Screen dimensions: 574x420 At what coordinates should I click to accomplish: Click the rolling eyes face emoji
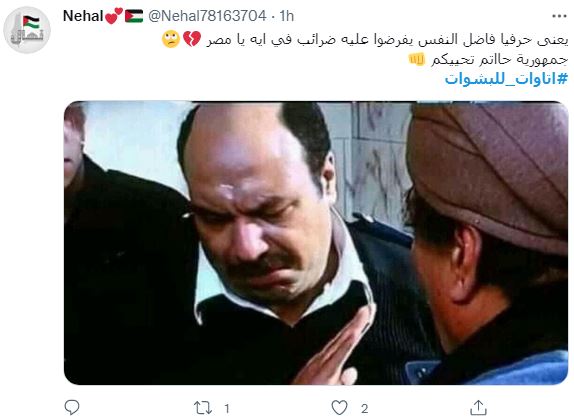[171, 39]
